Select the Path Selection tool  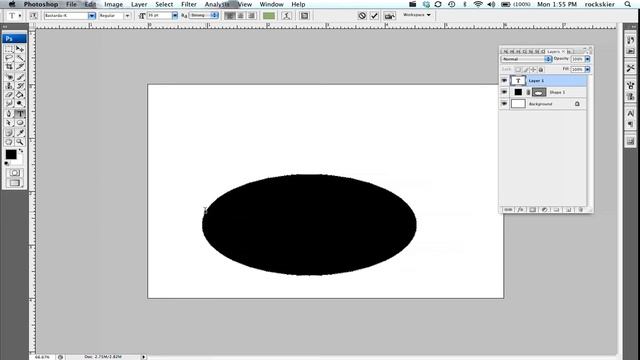[9, 123]
